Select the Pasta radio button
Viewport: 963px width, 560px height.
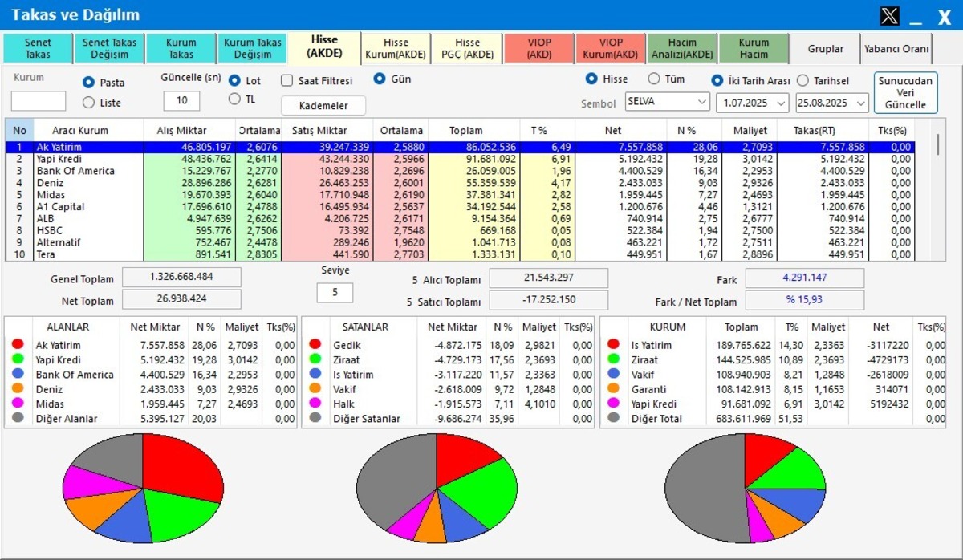point(89,83)
